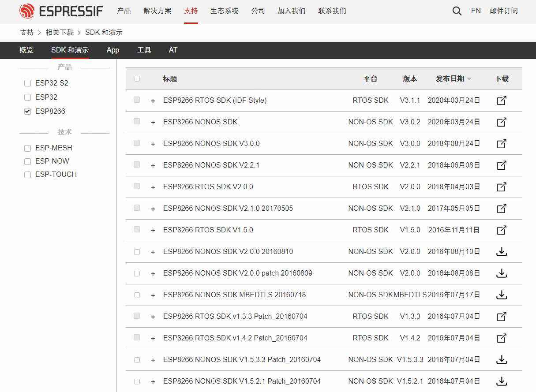Click the 平台 column header
The width and height of the screenshot is (536, 392).
(x=371, y=79)
